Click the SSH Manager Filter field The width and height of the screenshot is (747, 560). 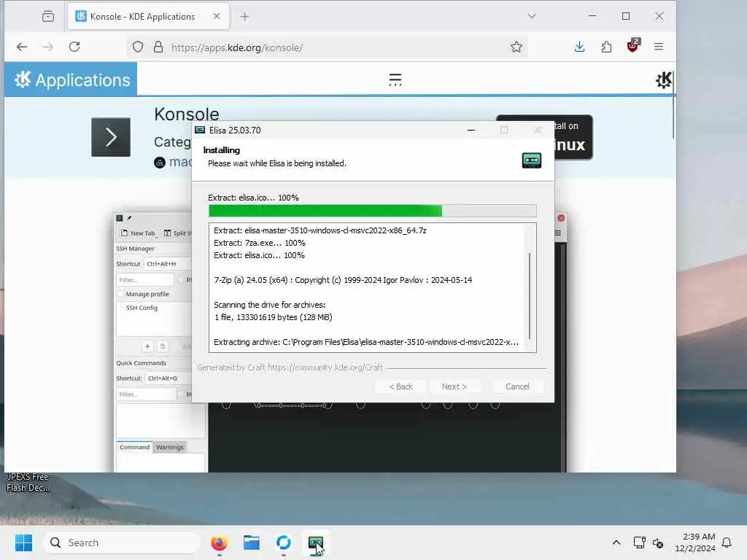pyautogui.click(x=145, y=279)
